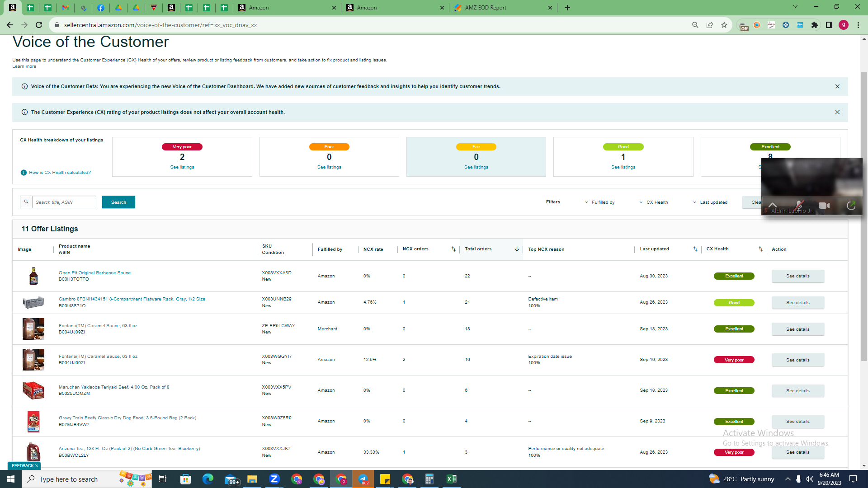Screen dimensions: 868x488
Task: Open the Chrome extensions puzzle icon
Action: coord(815,25)
